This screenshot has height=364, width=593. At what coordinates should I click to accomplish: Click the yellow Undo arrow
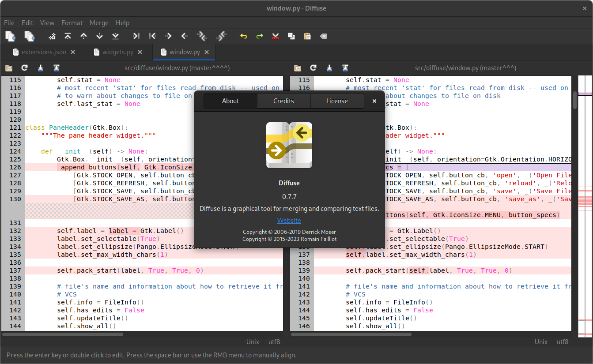[x=243, y=36]
